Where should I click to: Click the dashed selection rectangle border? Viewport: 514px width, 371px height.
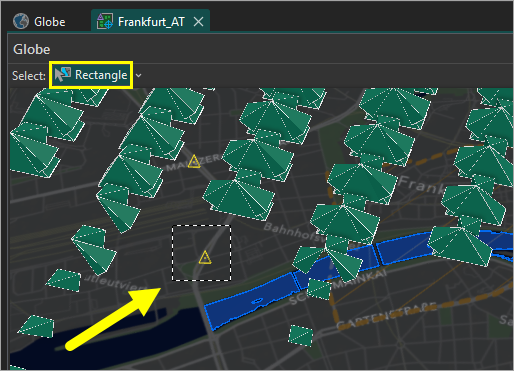click(x=201, y=226)
